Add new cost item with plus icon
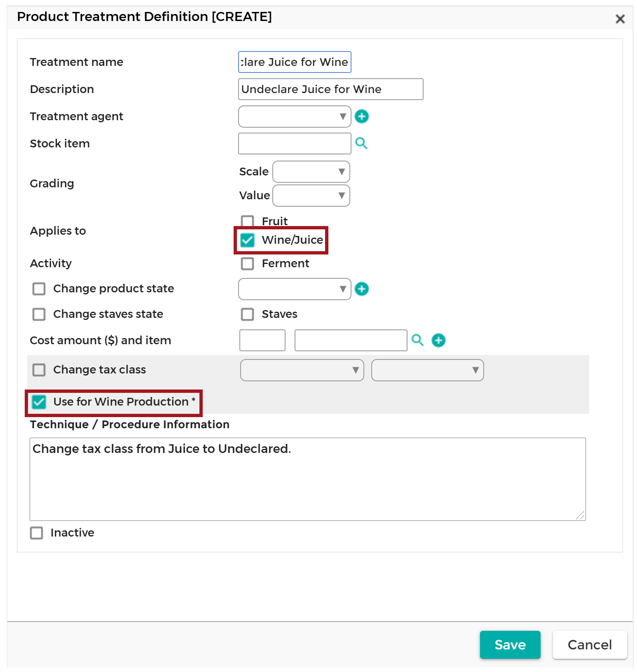Image resolution: width=637 pixels, height=672 pixels. [x=438, y=340]
